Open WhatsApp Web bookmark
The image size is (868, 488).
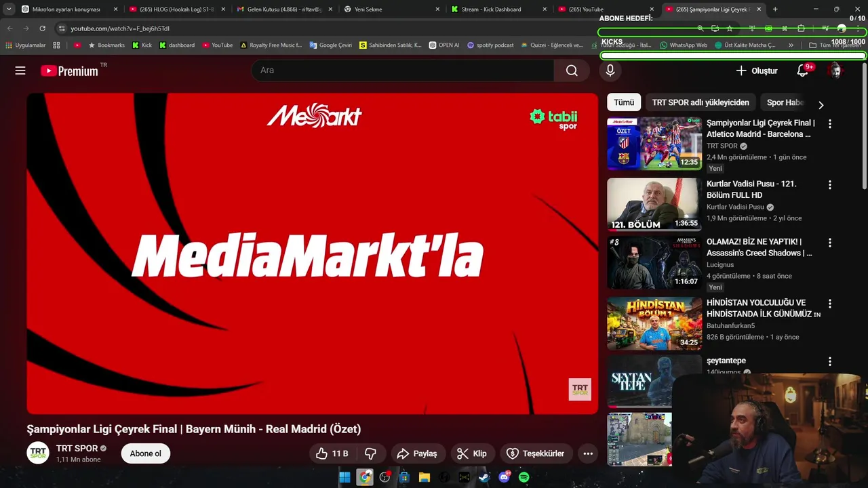(684, 45)
